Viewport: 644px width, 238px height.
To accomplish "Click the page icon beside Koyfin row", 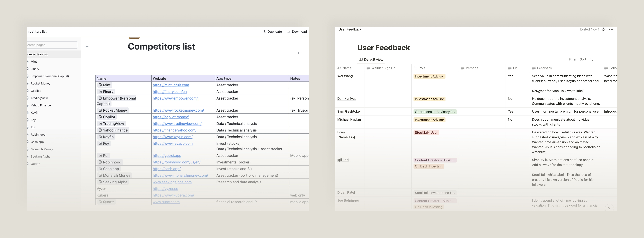I will tap(100, 137).
